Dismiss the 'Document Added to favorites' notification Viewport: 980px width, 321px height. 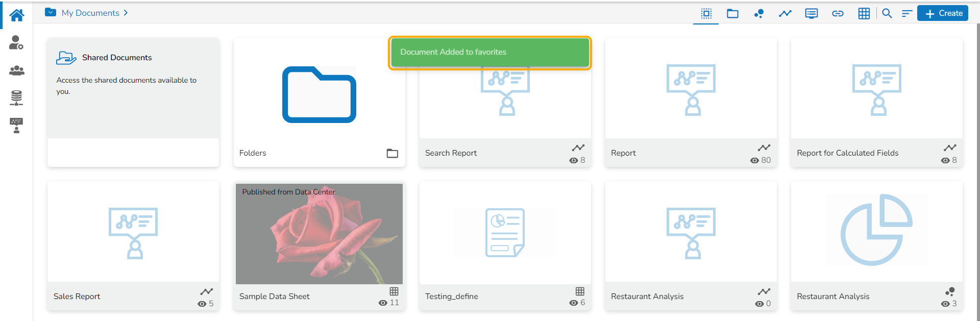point(489,53)
